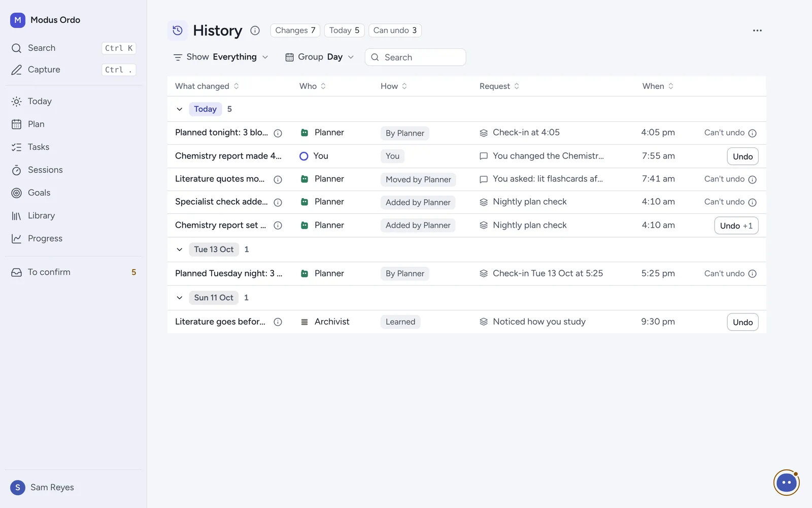Collapse the Sun 11 Oct group
812x508 pixels.
pos(180,298)
